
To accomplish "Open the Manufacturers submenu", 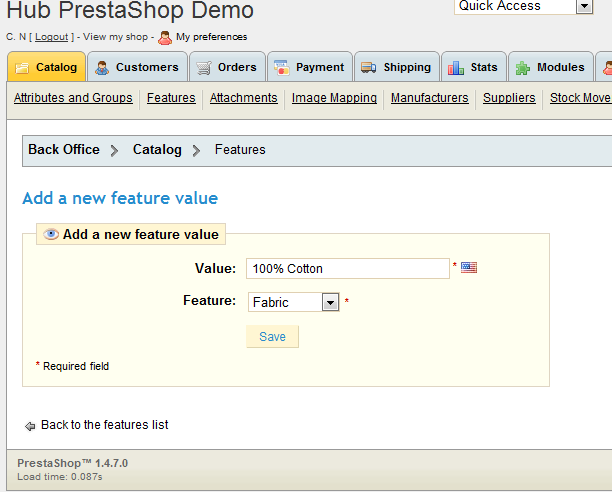I will pyautogui.click(x=429, y=98).
